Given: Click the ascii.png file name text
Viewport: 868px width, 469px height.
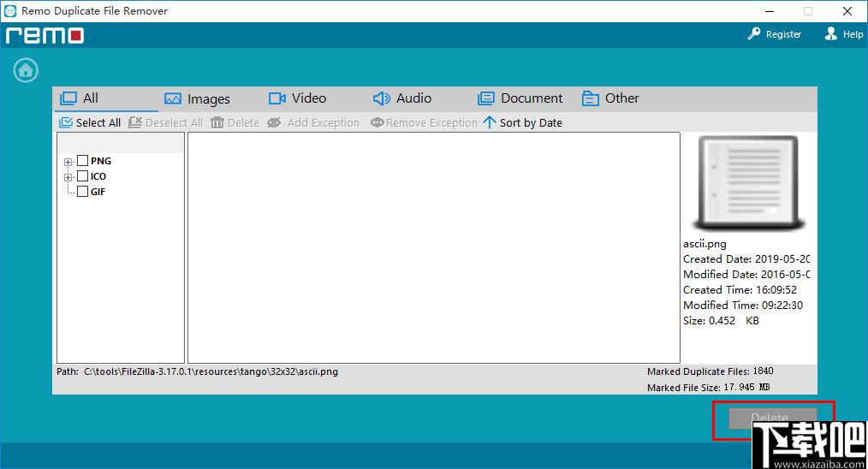Looking at the screenshot, I should 705,244.
